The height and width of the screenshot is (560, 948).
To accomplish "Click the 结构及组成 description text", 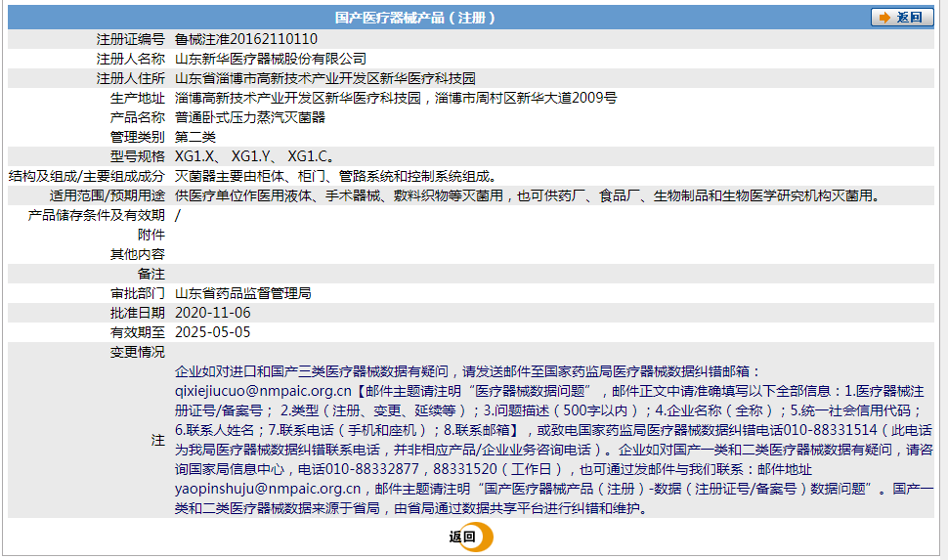I will [335, 176].
